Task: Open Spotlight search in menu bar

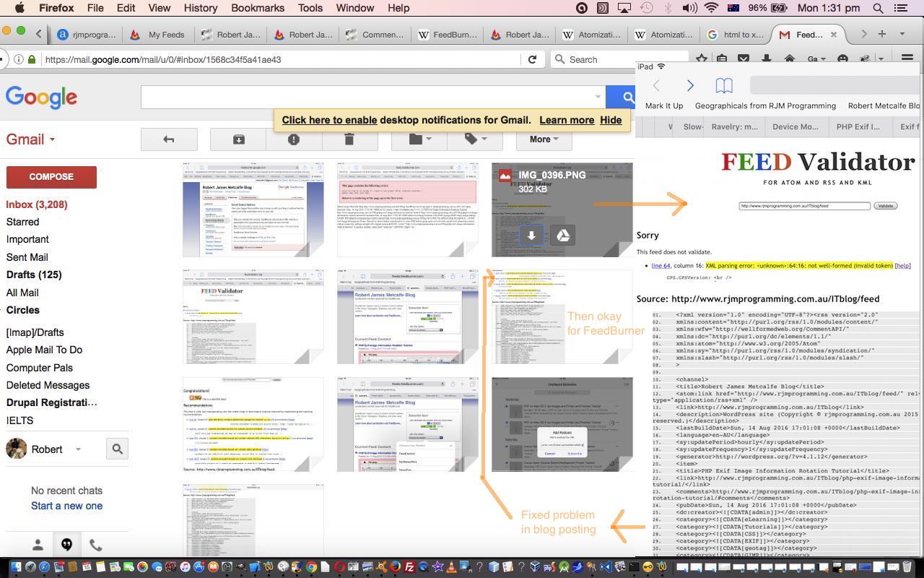Action: 878,8
